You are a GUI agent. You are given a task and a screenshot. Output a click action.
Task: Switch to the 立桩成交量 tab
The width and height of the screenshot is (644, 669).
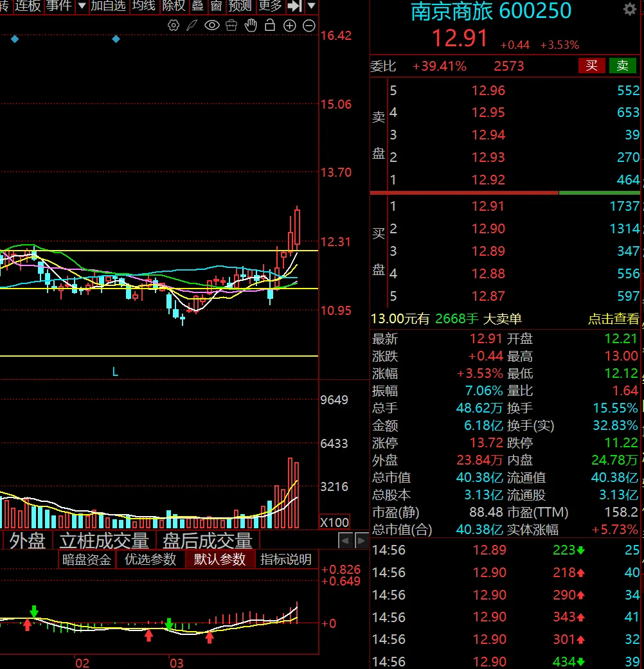(104, 540)
